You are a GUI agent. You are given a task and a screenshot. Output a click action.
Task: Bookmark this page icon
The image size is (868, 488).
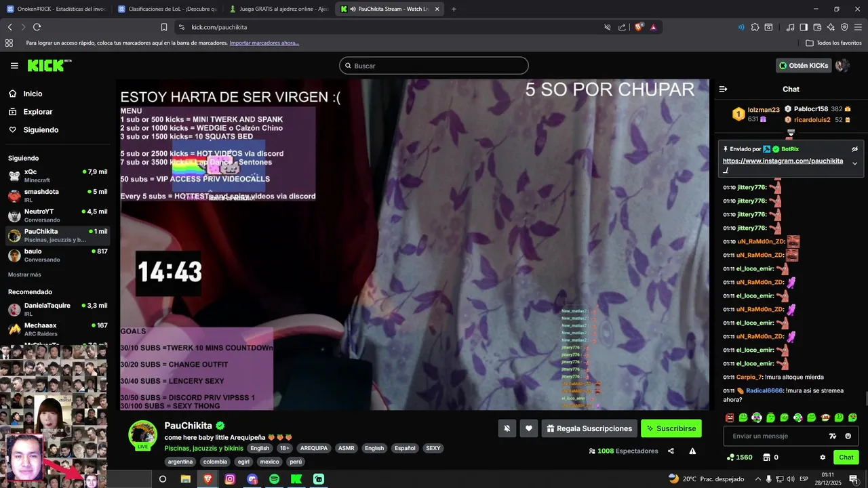(x=164, y=27)
